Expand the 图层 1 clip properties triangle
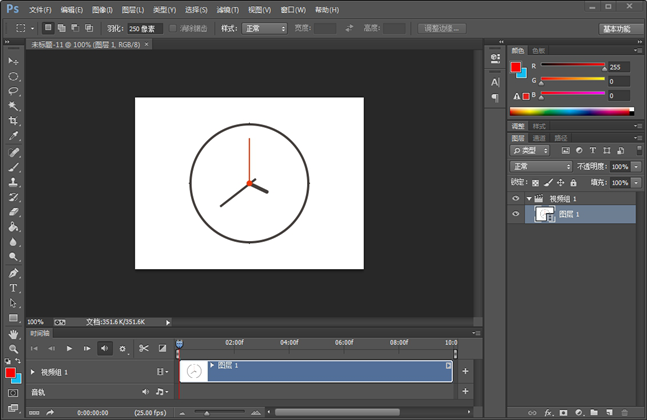Image resolution: width=647 pixels, height=420 pixels. point(212,365)
